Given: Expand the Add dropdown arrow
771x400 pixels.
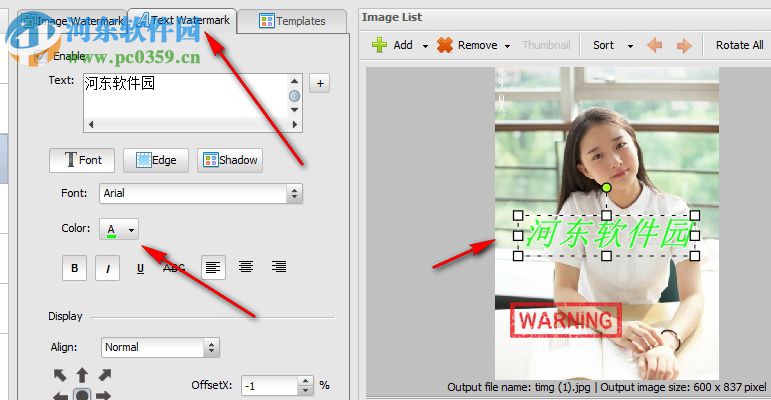Looking at the screenshot, I should tap(425, 46).
